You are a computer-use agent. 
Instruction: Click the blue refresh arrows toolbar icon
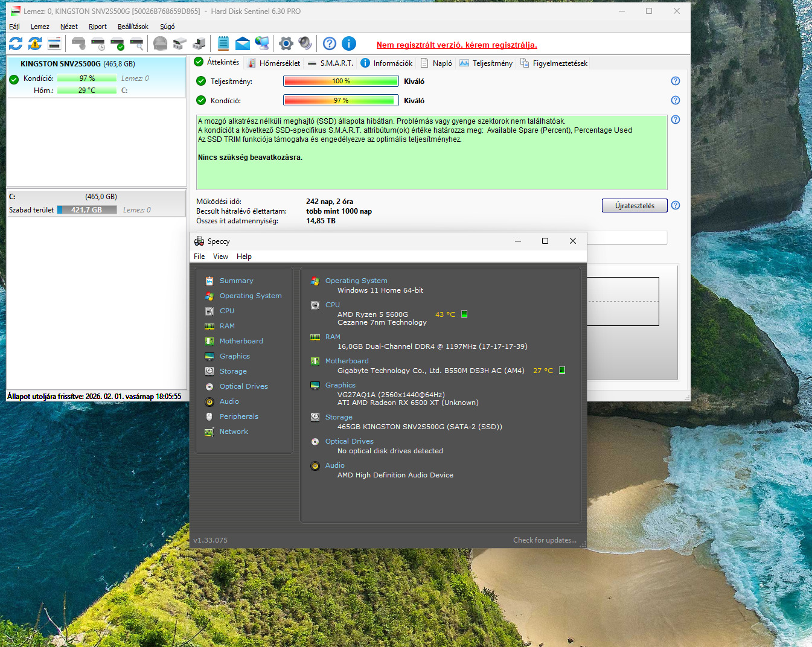point(16,43)
